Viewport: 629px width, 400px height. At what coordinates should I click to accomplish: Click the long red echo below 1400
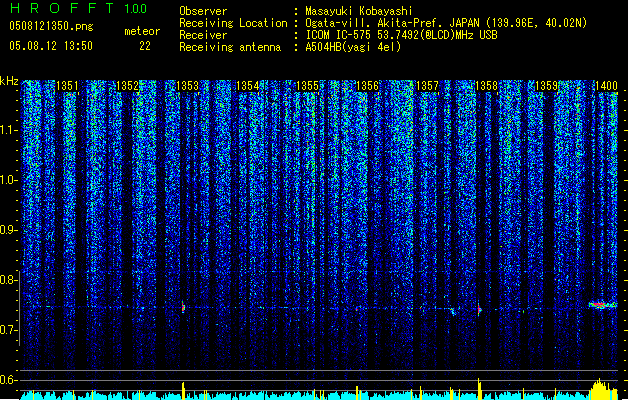point(602,305)
